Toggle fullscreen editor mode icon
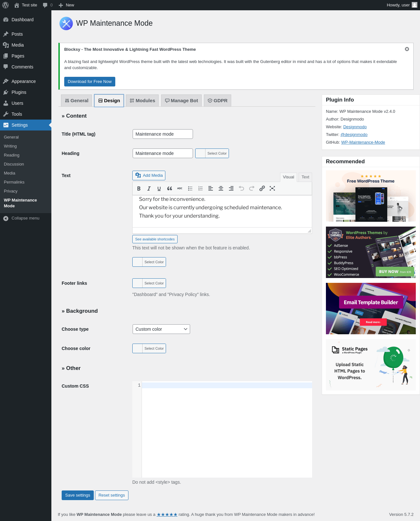Screen dimensions: 420x521 (272, 189)
